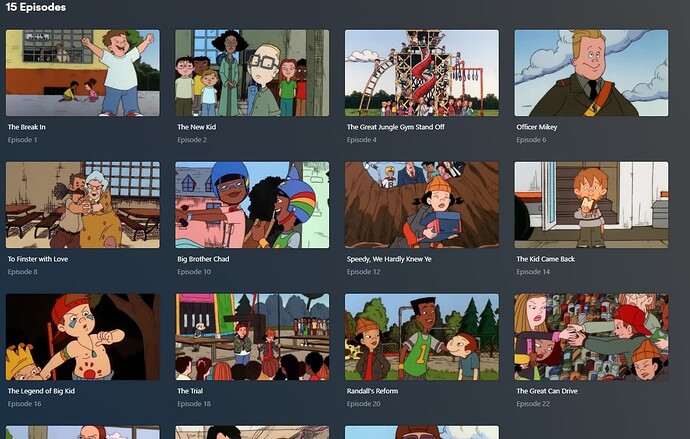Play The New Kid episode thumbnail
Screen dimensions: 690x439
[252, 73]
